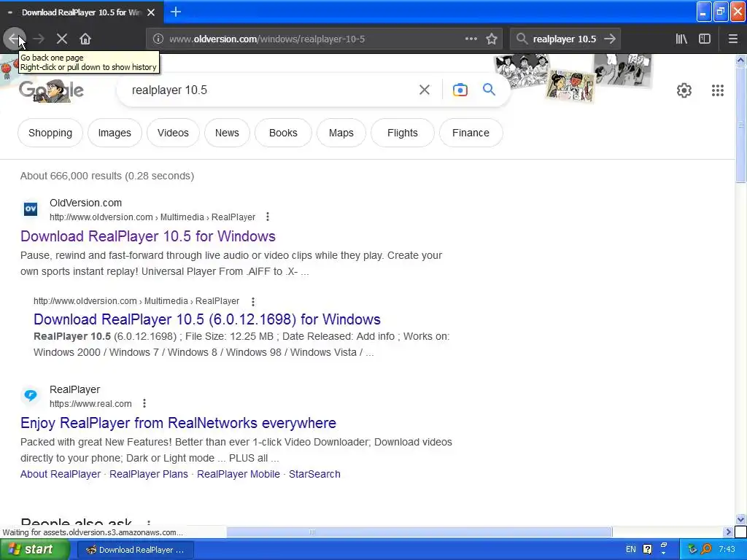Open options dots beside OldVersion Multimedia RealPlayer breadcrumb
747x560 pixels.
pos(268,217)
